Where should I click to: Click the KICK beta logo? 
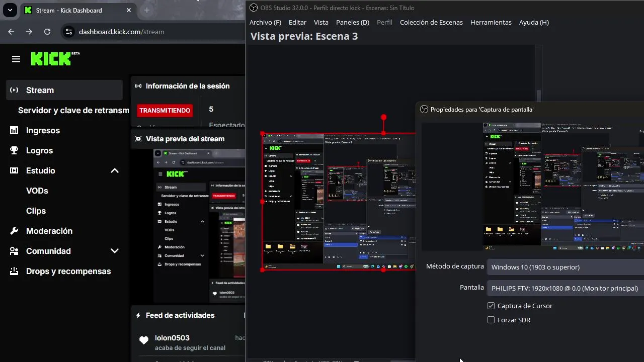[x=55, y=59]
